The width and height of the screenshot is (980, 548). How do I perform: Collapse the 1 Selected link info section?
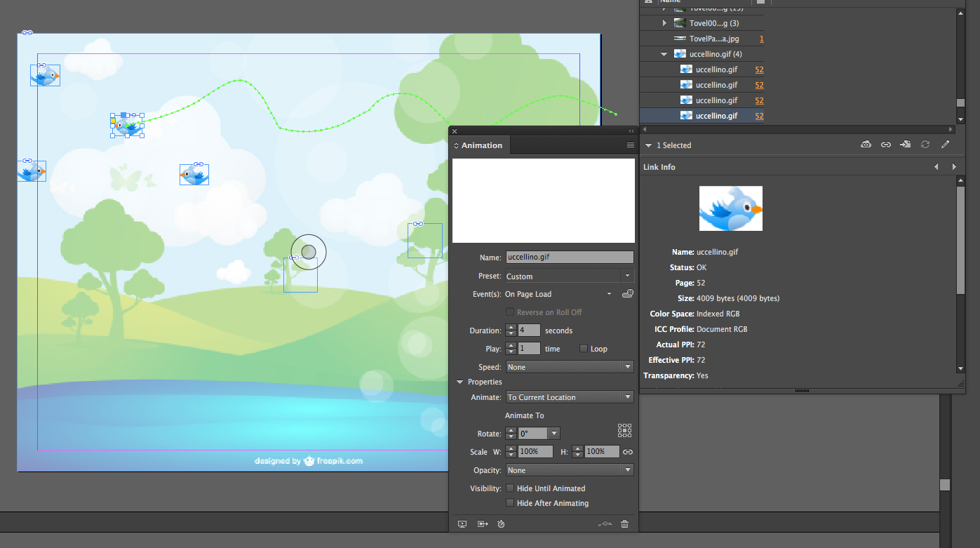point(648,145)
